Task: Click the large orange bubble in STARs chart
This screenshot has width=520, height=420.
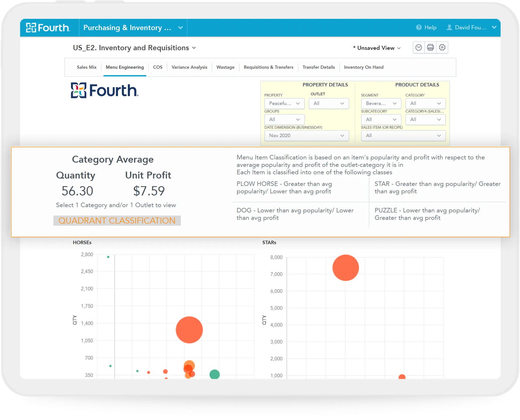Action: [x=345, y=268]
